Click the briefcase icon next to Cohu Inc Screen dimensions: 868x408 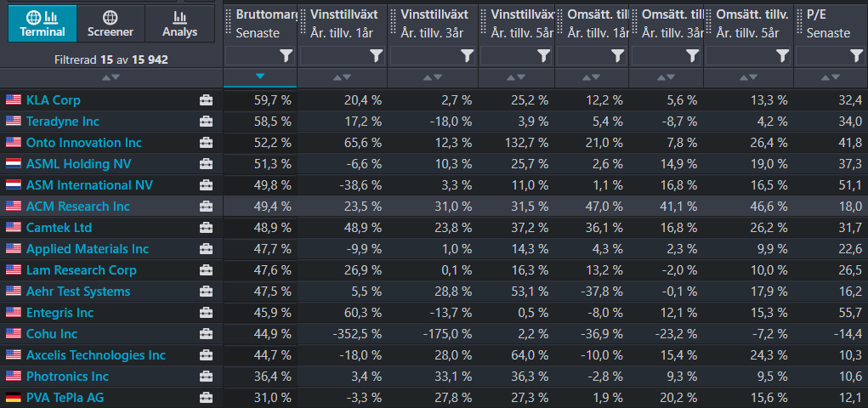point(206,334)
